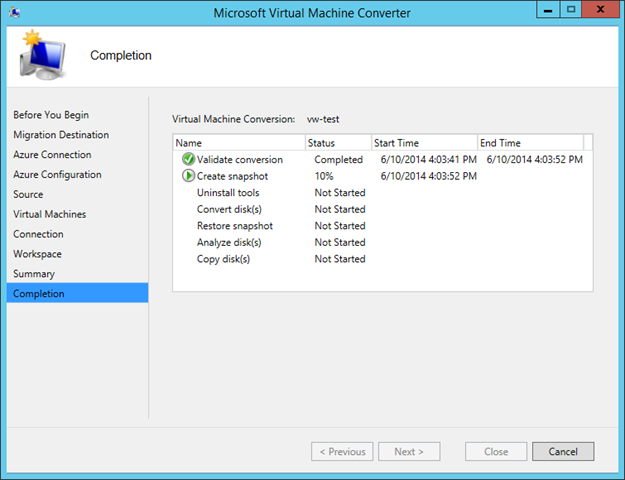This screenshot has width=625, height=480.
Task: Open the Azure Configuration step
Action: 57,175
